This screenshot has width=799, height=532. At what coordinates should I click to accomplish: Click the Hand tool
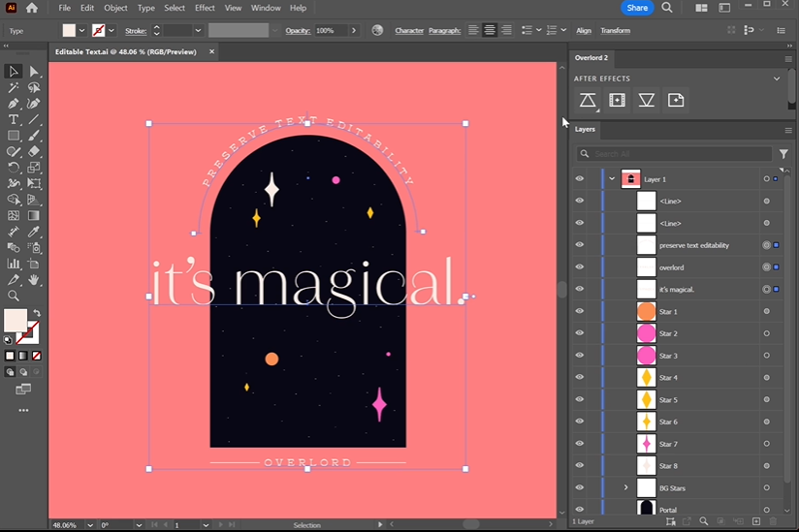pyautogui.click(x=34, y=280)
